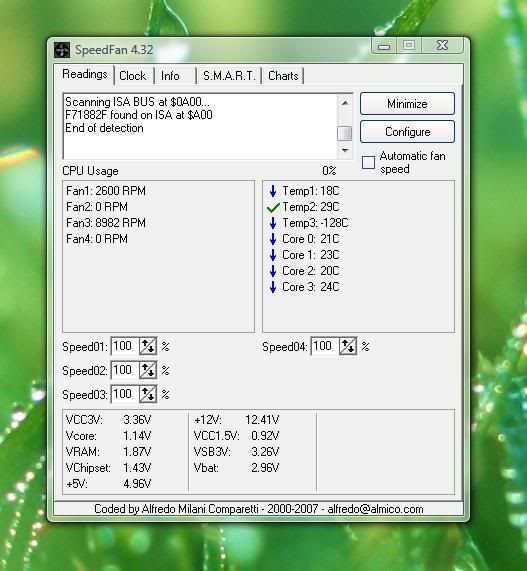Switch to the Readings tab
This screenshot has width=527, height=571.
84,74
